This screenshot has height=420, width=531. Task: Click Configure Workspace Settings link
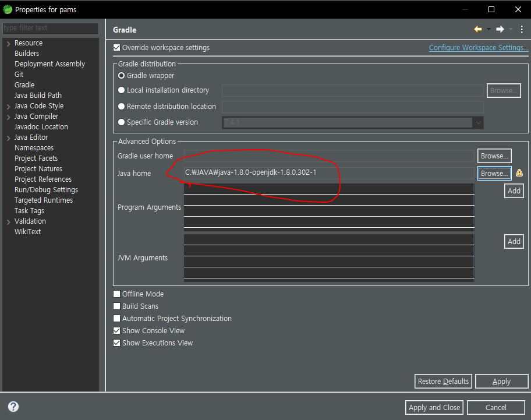[479, 47]
